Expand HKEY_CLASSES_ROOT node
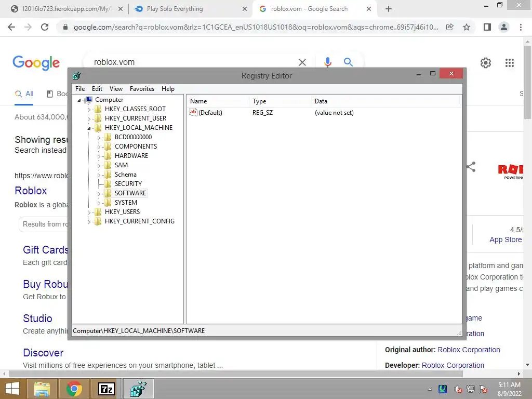 [89, 110]
